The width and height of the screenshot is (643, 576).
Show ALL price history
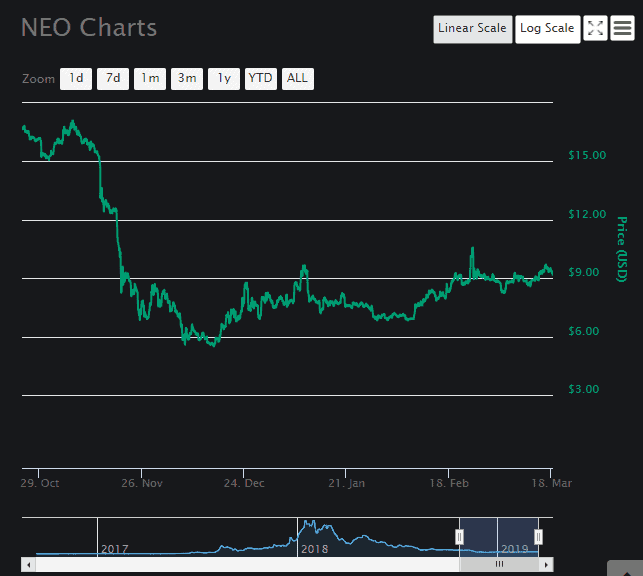click(x=298, y=79)
